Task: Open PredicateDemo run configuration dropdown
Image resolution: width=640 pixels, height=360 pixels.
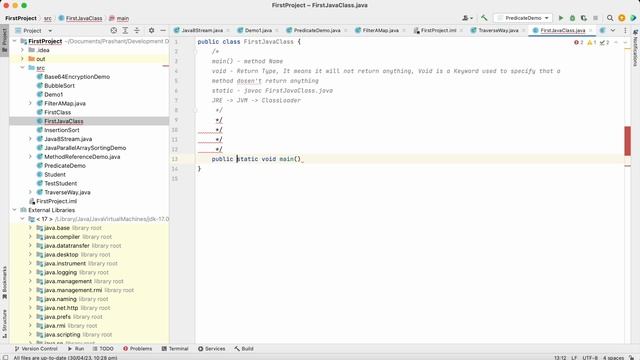Action: (523, 18)
